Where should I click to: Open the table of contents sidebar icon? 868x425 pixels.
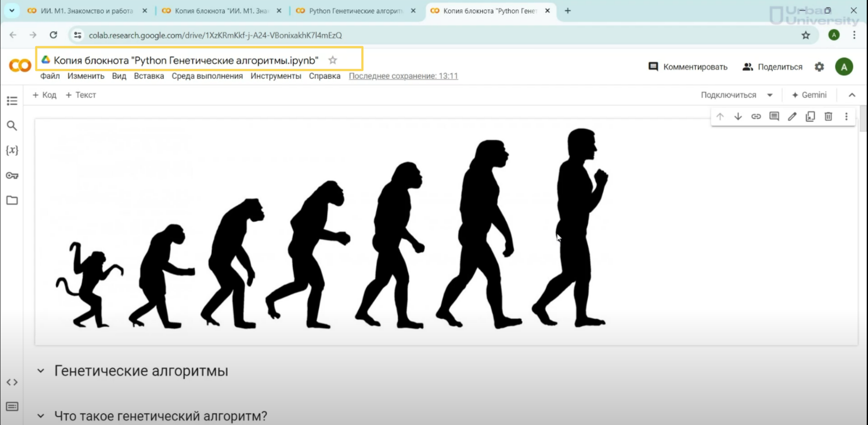pos(12,101)
